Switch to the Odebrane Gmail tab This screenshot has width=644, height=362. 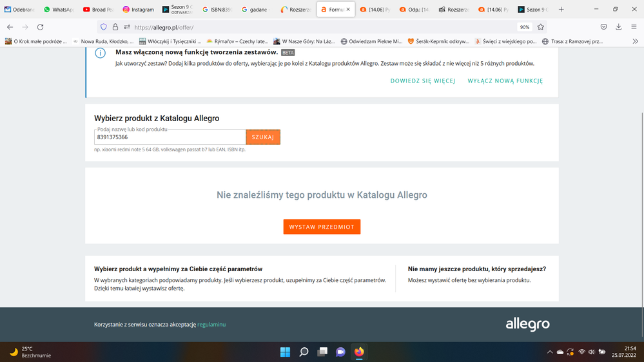[19, 9]
